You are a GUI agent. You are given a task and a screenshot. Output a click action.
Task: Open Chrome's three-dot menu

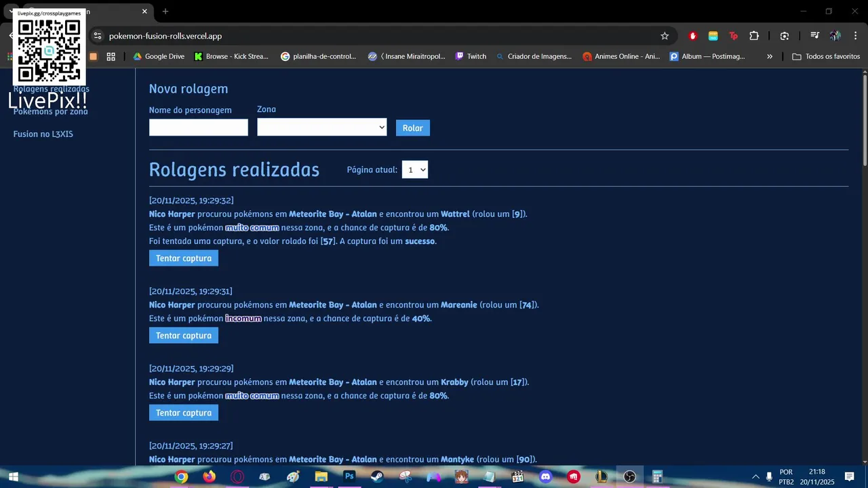pyautogui.click(x=856, y=36)
